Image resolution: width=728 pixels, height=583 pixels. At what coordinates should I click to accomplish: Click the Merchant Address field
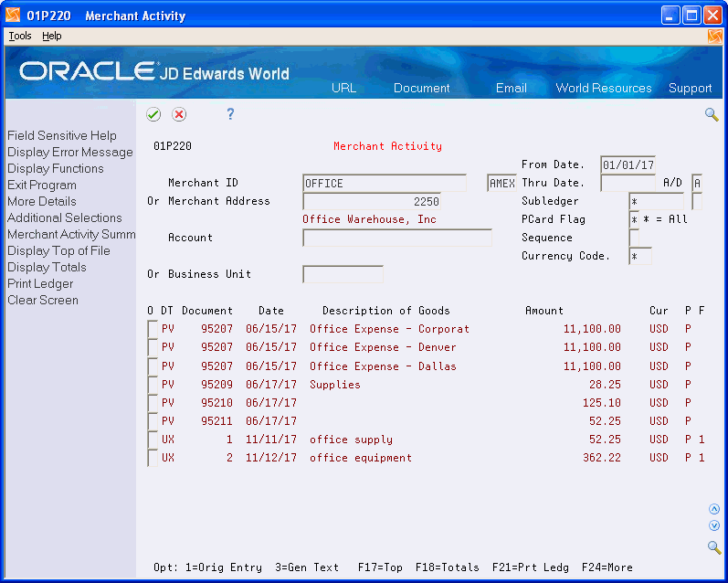coord(372,201)
